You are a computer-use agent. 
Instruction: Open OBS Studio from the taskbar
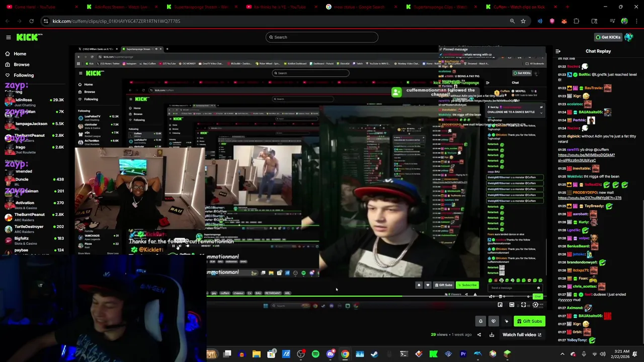click(x=301, y=354)
